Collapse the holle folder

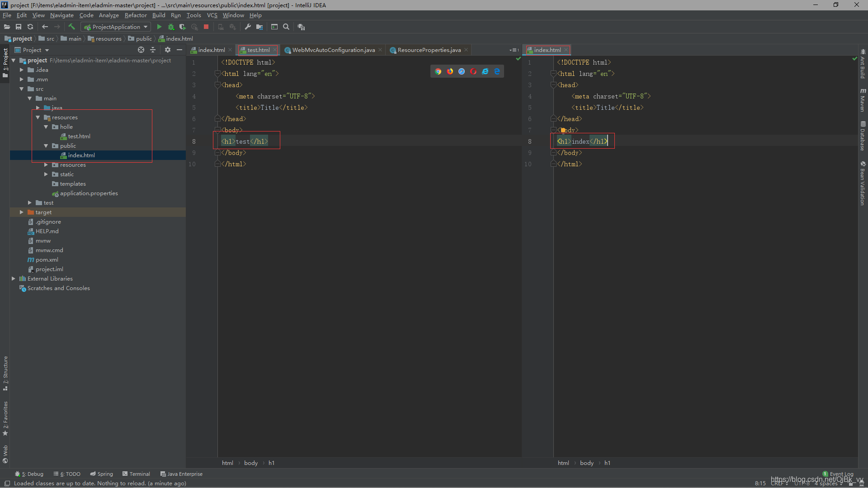tap(46, 127)
